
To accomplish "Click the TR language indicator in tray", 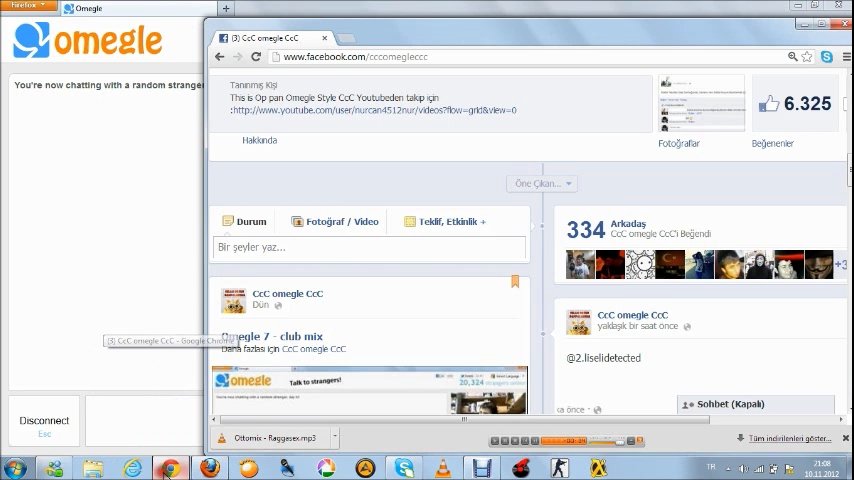I will (x=711, y=467).
